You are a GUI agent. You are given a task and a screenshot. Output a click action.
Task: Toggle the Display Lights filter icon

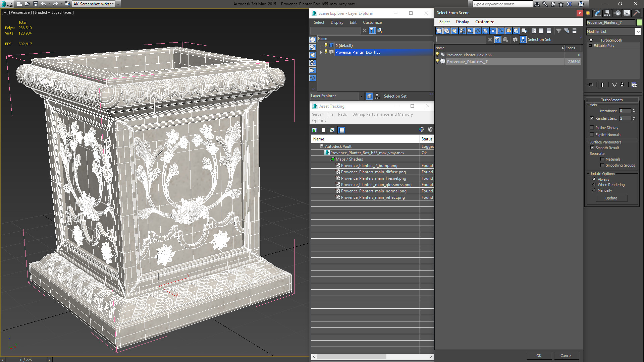[x=454, y=31]
